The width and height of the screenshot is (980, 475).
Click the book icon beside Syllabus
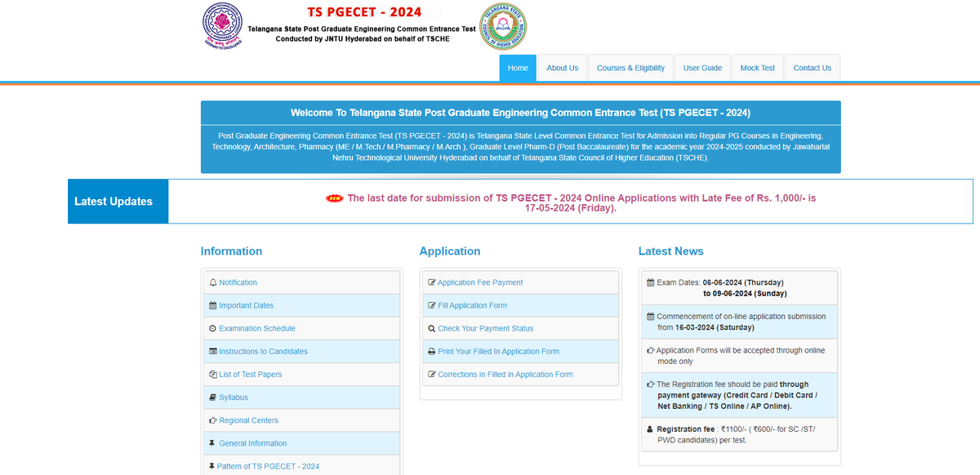pos(213,397)
